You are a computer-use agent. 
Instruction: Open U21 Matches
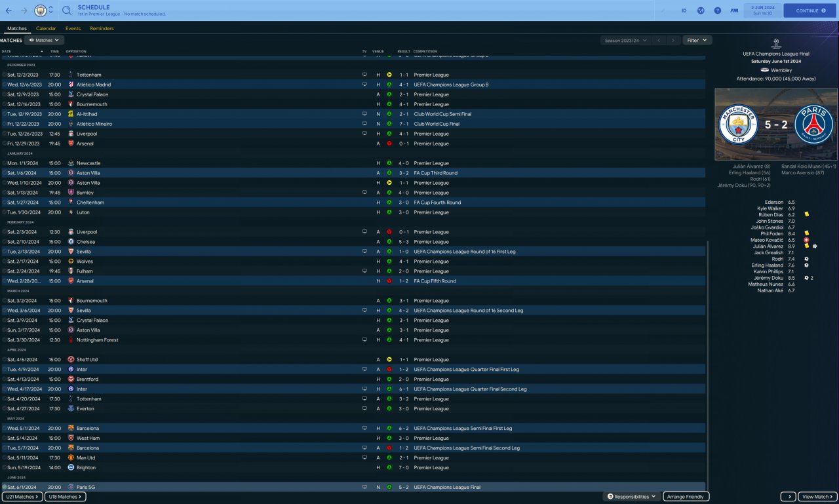pos(22,497)
